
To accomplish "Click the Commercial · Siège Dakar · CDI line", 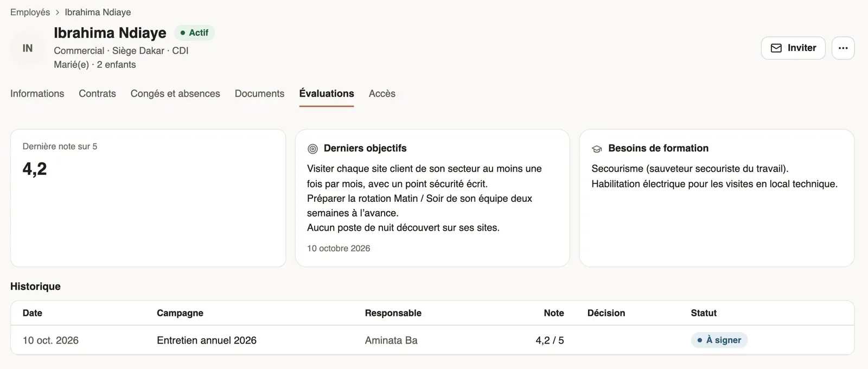I will coord(121,50).
